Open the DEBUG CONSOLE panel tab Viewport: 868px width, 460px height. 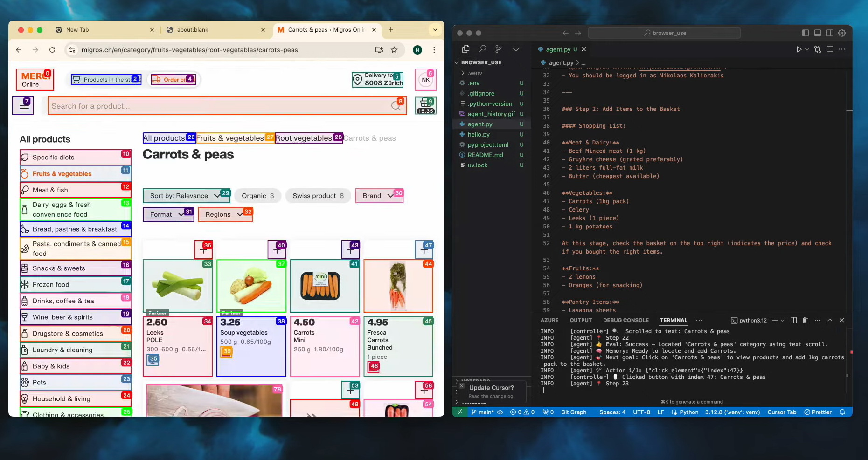[x=626, y=320]
